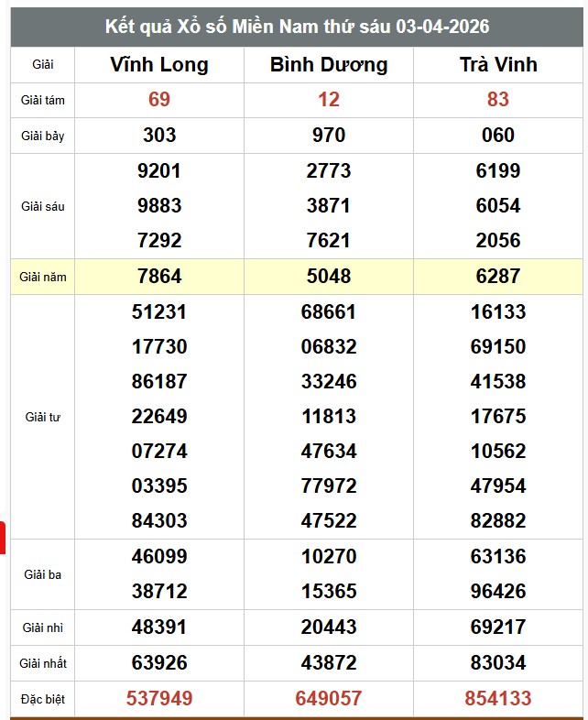Click Bình Dương special prize 649057
The width and height of the screenshot is (588, 720).
329,699
